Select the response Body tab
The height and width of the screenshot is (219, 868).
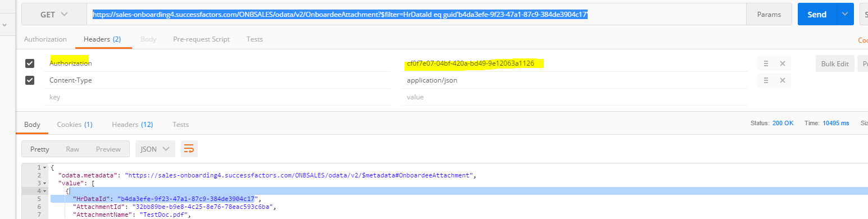click(x=33, y=125)
